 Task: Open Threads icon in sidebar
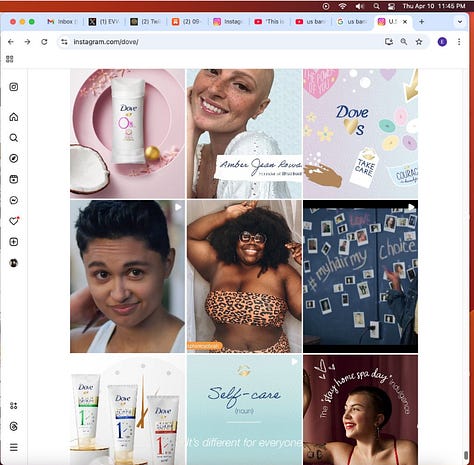click(x=14, y=426)
